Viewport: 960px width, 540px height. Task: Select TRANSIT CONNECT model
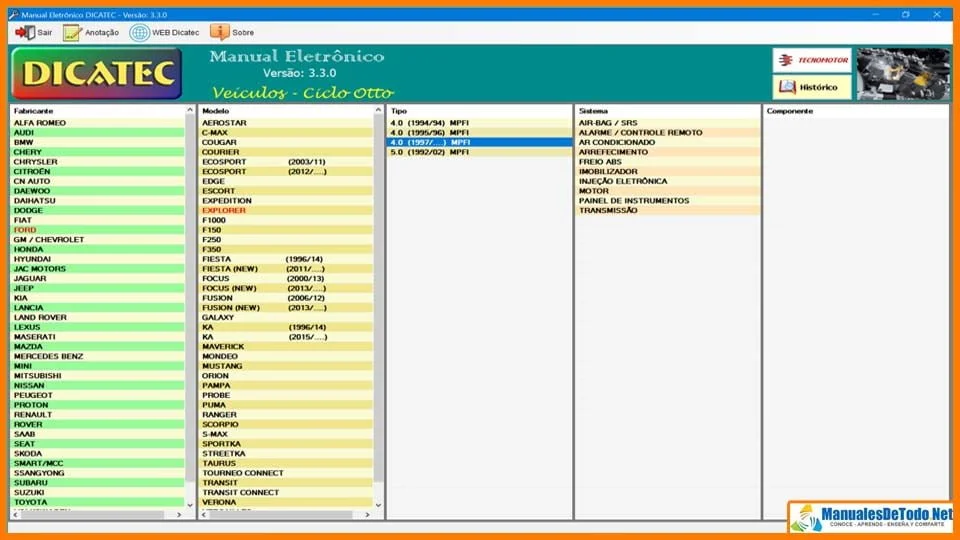tap(287, 493)
